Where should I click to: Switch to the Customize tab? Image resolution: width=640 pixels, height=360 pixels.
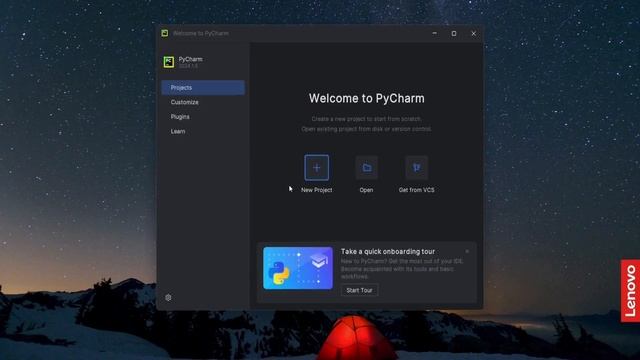point(203,102)
